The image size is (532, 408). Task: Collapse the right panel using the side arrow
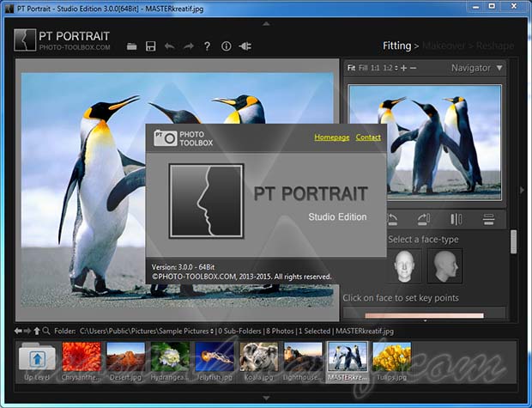point(523,190)
